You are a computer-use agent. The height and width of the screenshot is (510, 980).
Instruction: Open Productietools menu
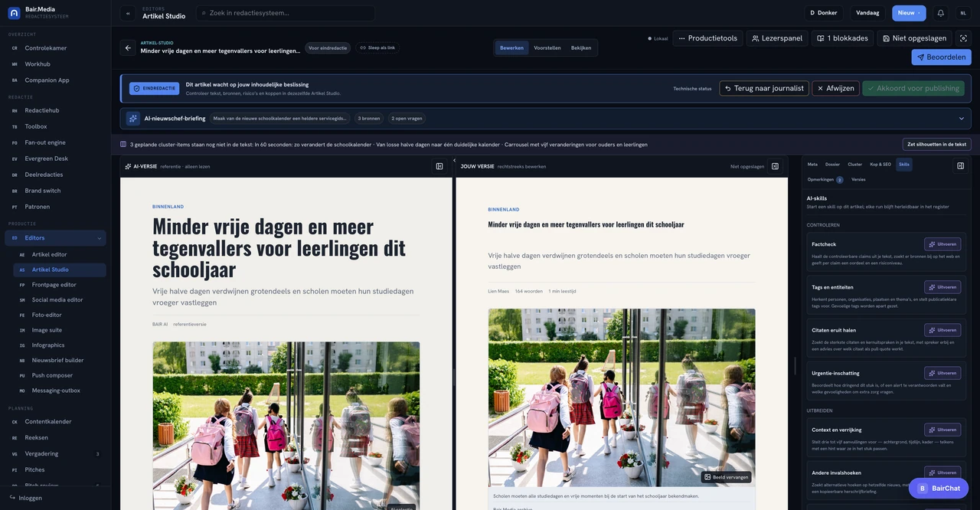[x=708, y=38]
